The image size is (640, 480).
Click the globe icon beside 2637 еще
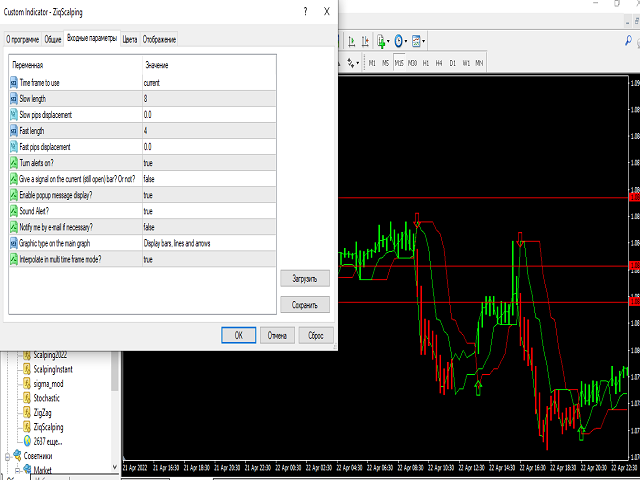point(27,441)
